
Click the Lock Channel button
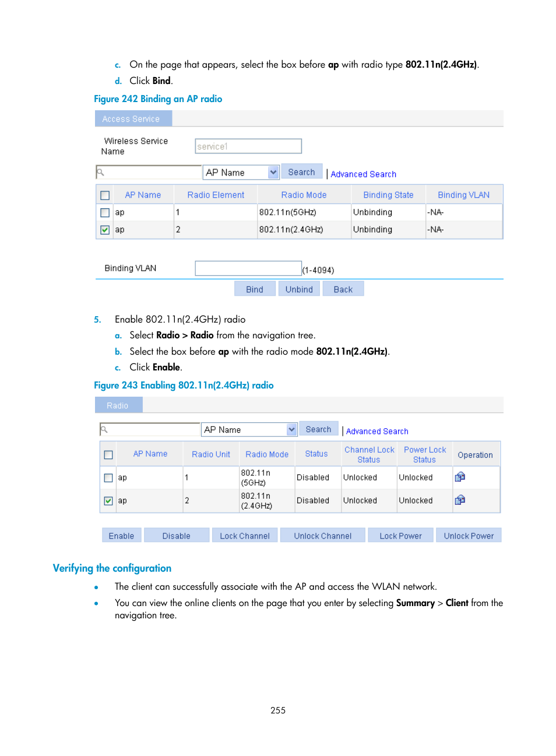point(245,535)
